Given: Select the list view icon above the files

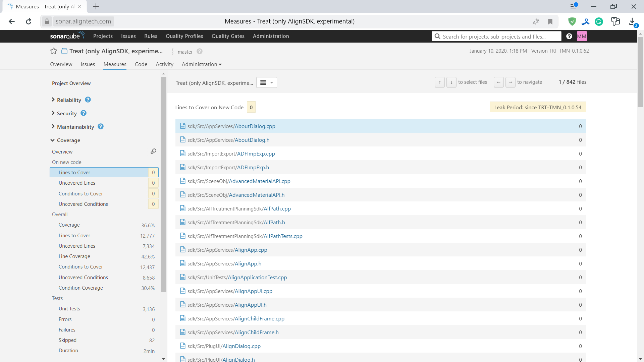Looking at the screenshot, I should click(263, 82).
